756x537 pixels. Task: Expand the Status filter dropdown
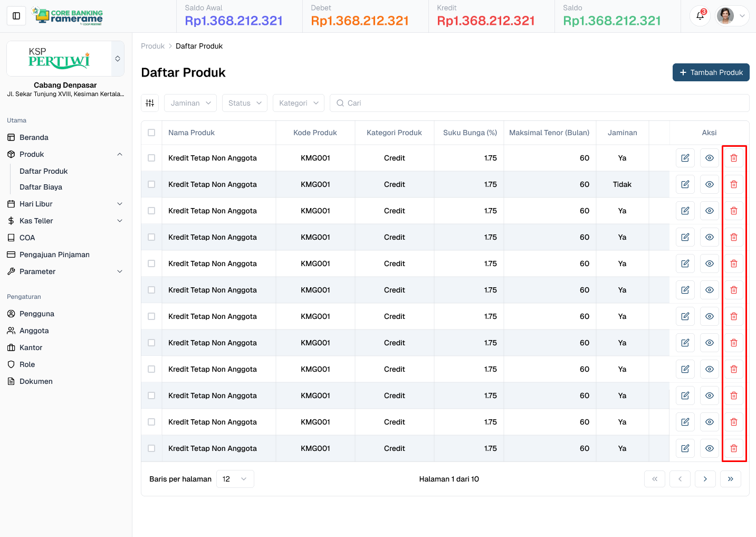pos(244,103)
